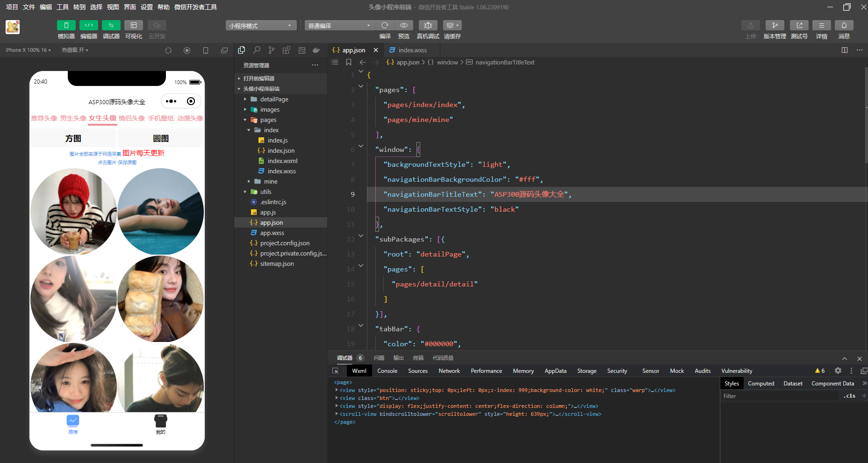Toggle the Editor panel button
The width and height of the screenshot is (868, 463).
click(88, 25)
